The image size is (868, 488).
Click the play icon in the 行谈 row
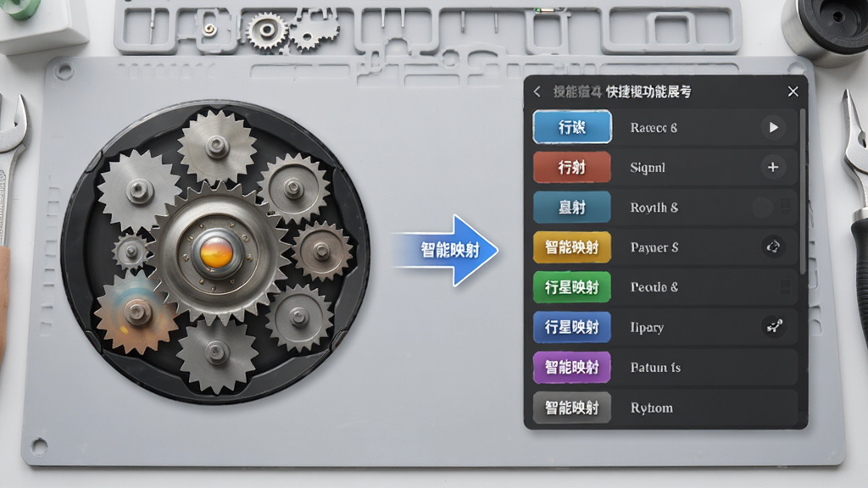tap(773, 128)
